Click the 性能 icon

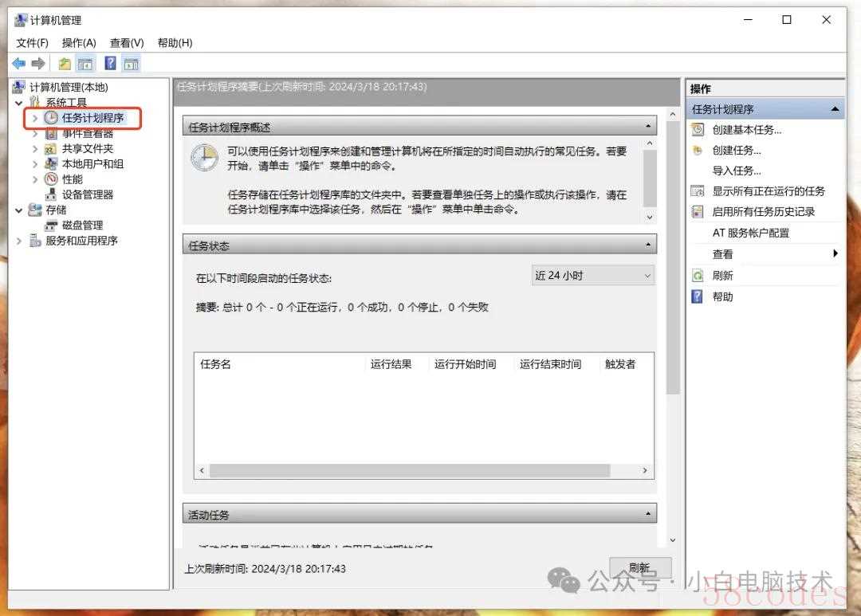(x=51, y=179)
